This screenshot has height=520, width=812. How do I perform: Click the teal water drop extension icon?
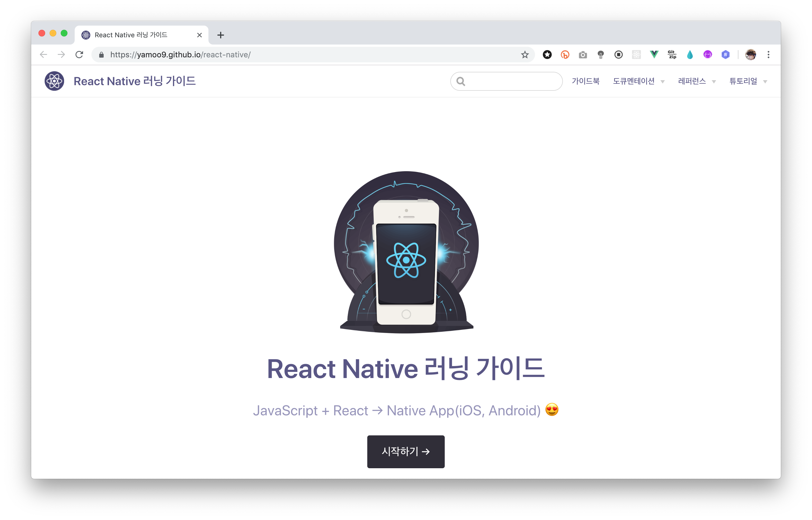[x=690, y=54]
